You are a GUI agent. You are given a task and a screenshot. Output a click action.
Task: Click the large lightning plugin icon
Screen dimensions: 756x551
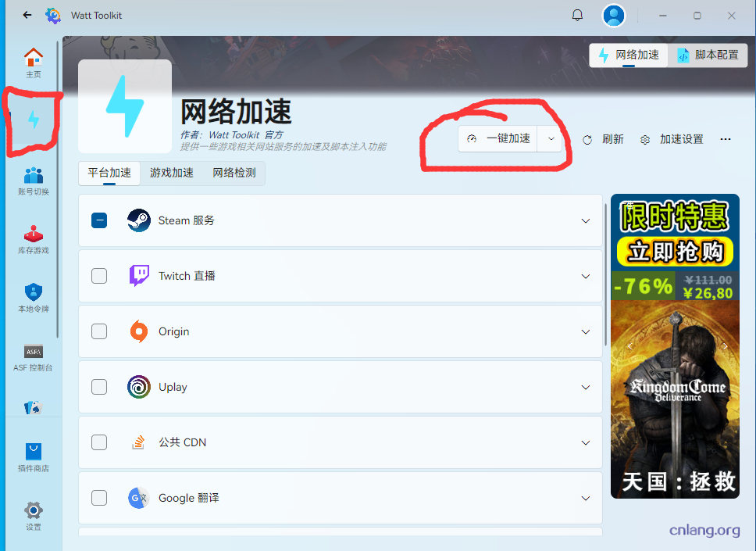[x=125, y=106]
